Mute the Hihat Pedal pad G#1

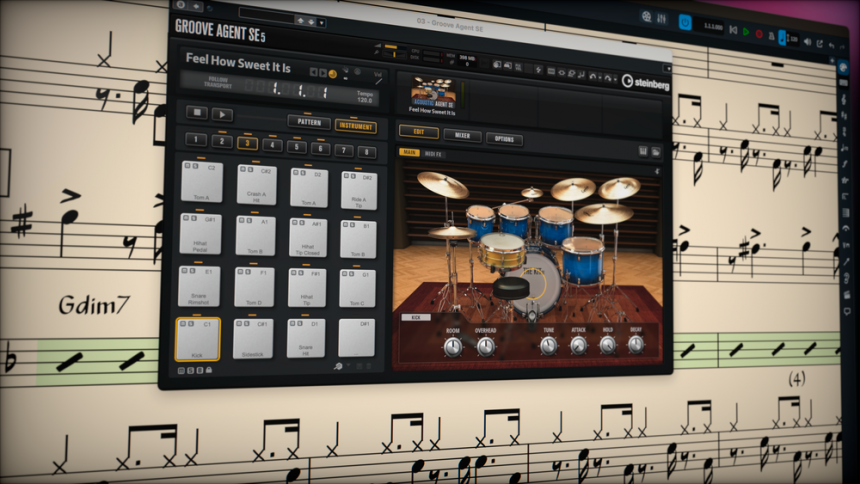coord(186,218)
